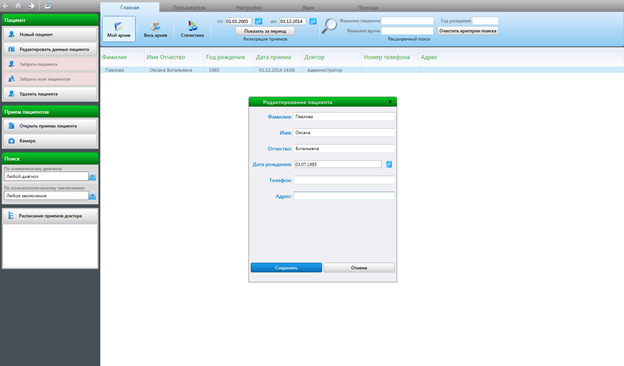624x366 pixels.
Task: Open calendar next to Дата рождения field
Action: tap(389, 164)
